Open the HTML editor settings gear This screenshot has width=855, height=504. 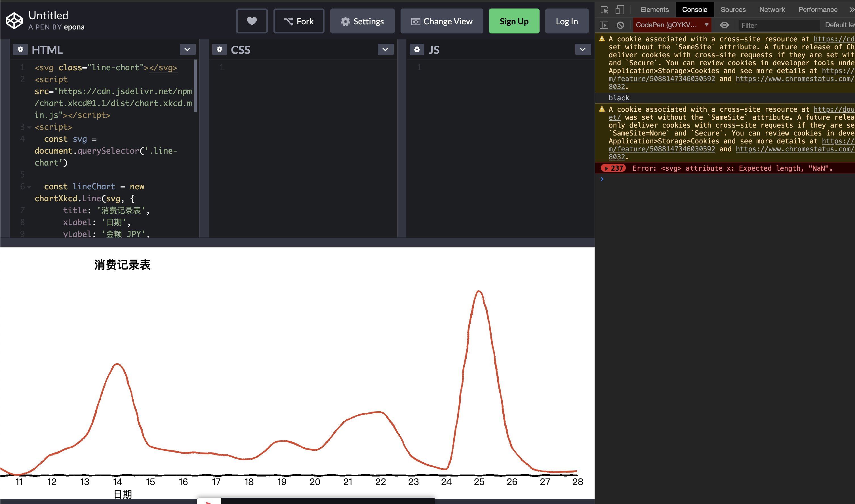[20, 50]
